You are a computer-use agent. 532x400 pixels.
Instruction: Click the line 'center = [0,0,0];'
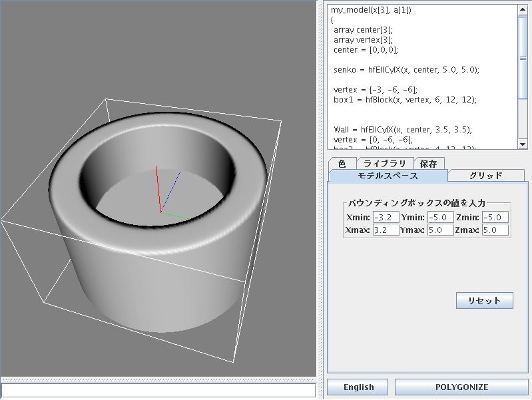click(x=366, y=50)
